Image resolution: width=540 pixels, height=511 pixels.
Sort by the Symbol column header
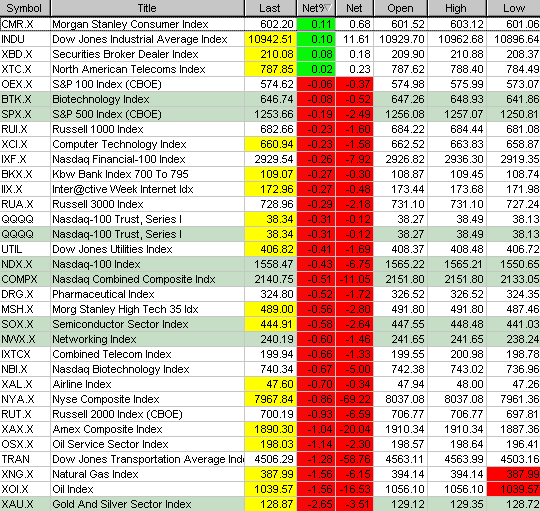(25, 8)
